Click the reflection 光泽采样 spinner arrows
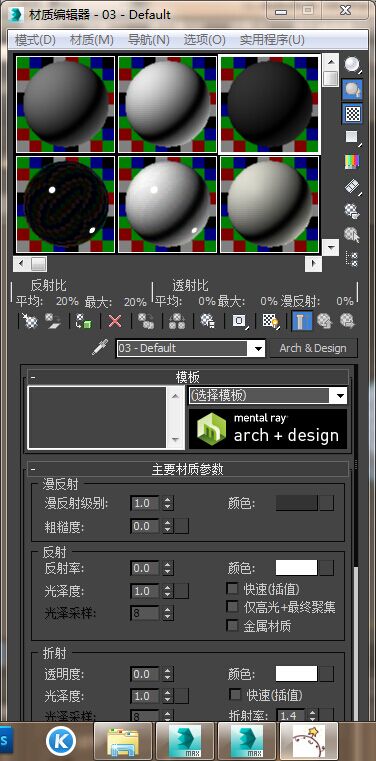Screen dimensions: 376x761 167,613
